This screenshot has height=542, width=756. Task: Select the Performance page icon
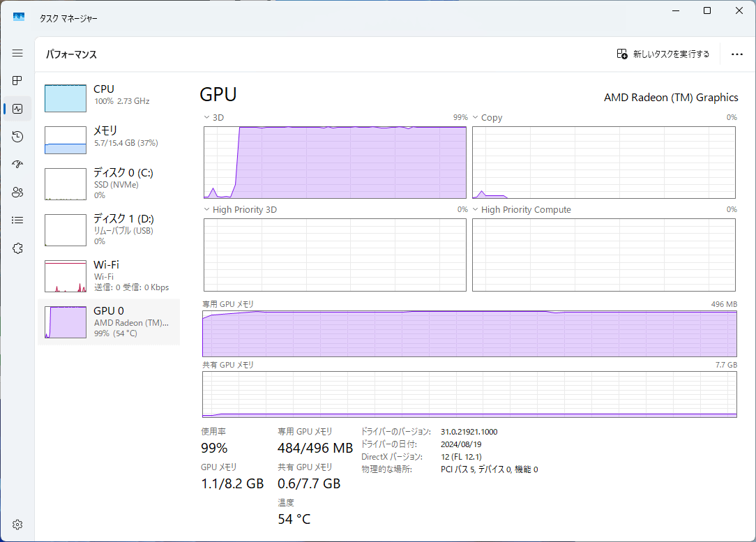point(17,109)
